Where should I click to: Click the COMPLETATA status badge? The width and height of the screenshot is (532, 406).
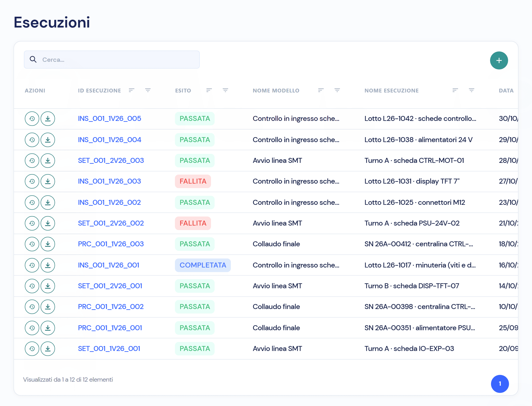coord(203,265)
